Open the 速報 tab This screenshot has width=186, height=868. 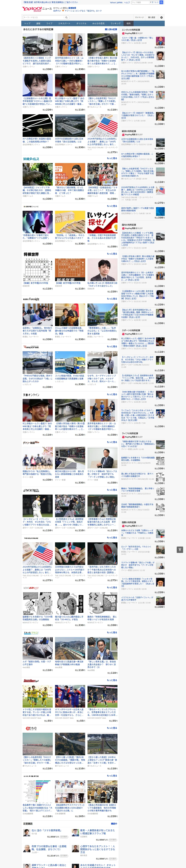[38, 24]
